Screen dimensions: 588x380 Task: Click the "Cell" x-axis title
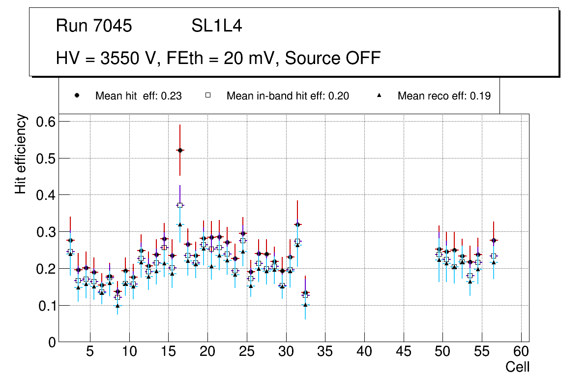tap(517, 367)
